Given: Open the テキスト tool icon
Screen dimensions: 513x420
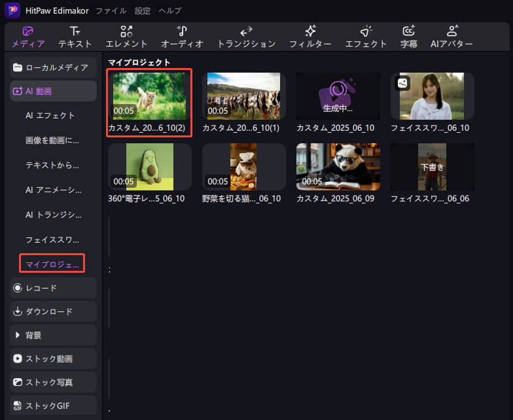Looking at the screenshot, I should tap(75, 31).
